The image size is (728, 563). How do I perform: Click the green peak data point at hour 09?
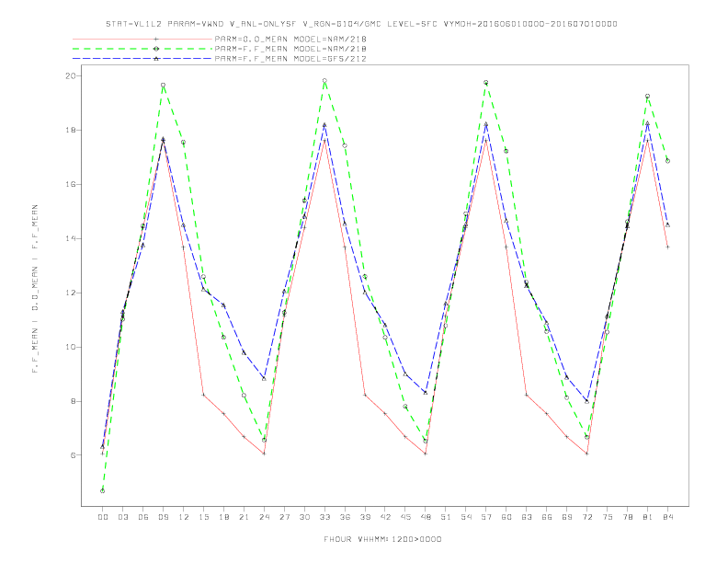(163, 85)
